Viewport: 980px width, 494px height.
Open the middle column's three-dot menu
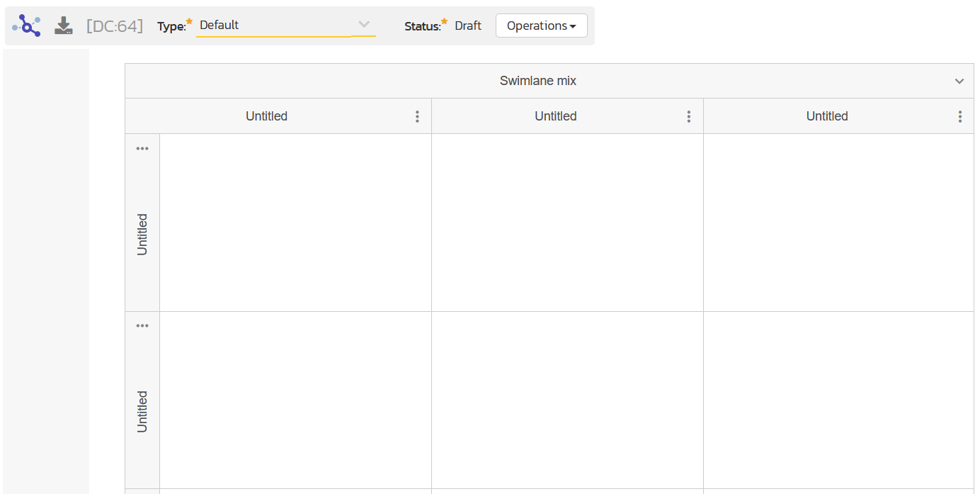[x=688, y=117]
